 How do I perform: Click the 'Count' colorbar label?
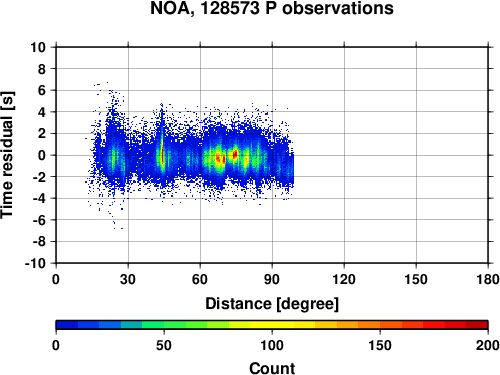click(x=272, y=368)
